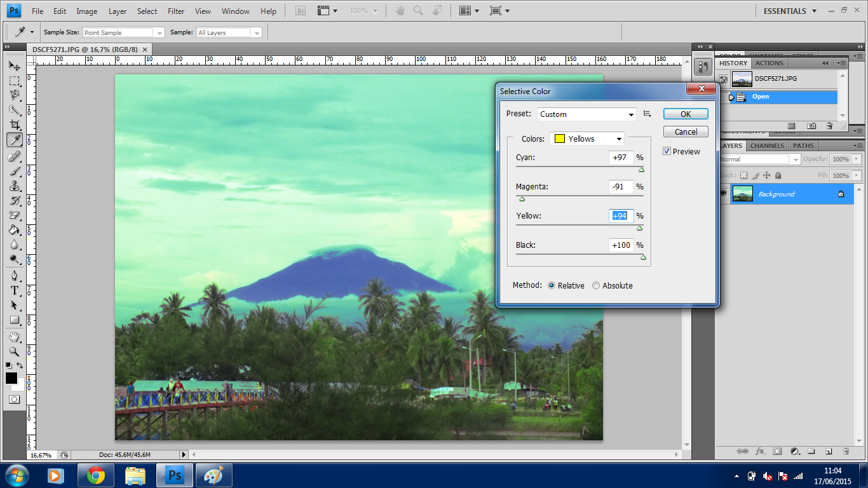Select the Absolute method radio button
The height and width of the screenshot is (488, 868).
(596, 285)
